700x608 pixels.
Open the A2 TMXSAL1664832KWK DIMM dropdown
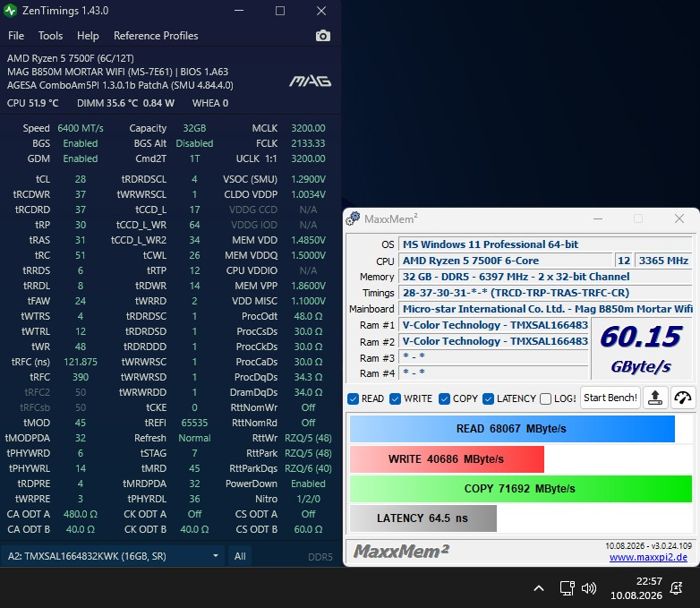point(112,556)
